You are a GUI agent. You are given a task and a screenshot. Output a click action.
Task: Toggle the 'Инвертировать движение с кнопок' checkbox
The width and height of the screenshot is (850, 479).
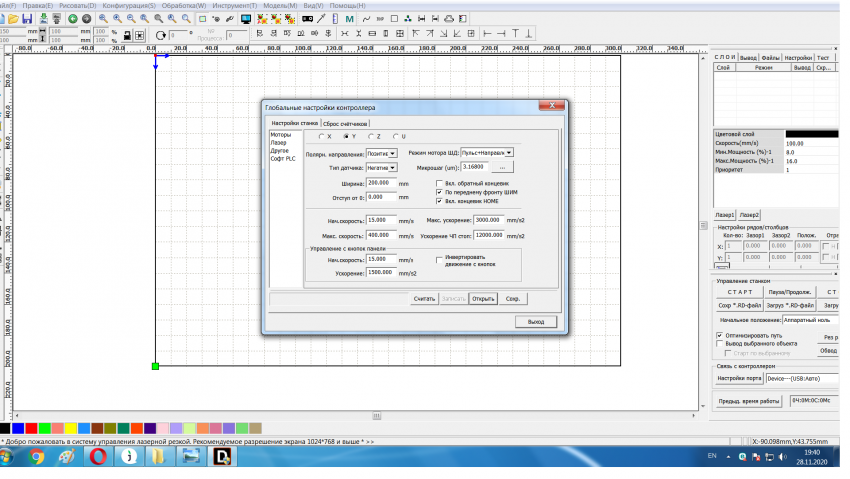tap(438, 259)
